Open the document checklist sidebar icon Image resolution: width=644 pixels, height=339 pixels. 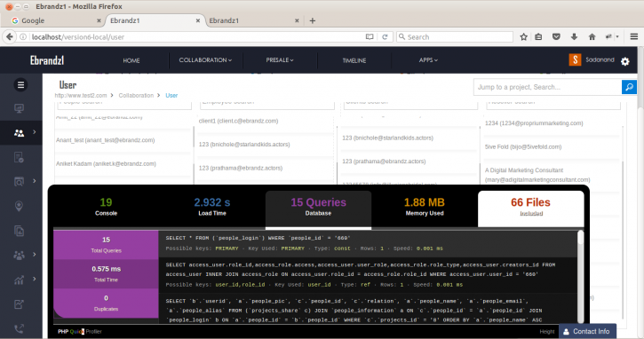tap(19, 157)
